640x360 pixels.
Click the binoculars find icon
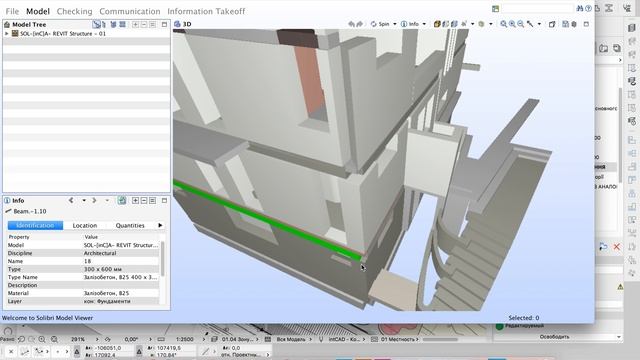point(580,8)
